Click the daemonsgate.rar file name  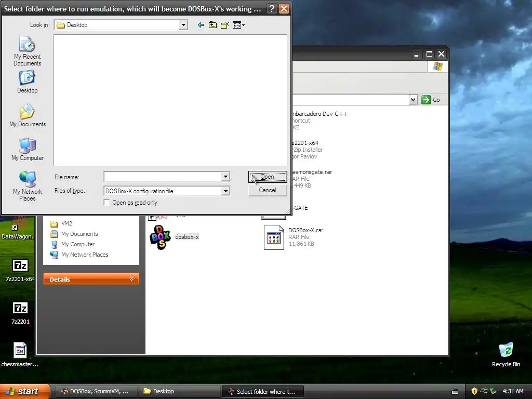pyautogui.click(x=312, y=172)
